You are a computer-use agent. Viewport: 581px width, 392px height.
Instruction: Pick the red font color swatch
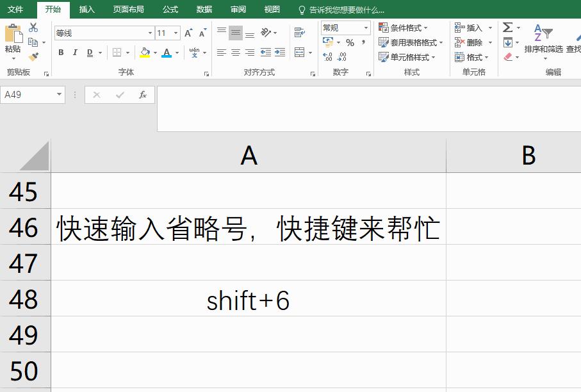165,54
